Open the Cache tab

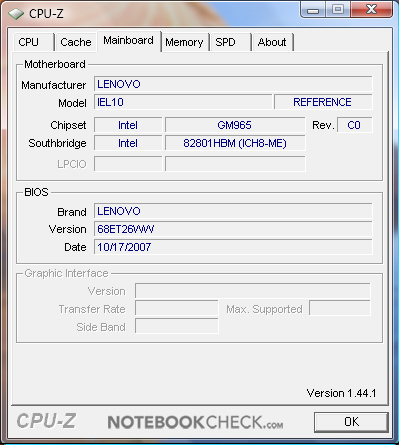pyautogui.click(x=76, y=42)
